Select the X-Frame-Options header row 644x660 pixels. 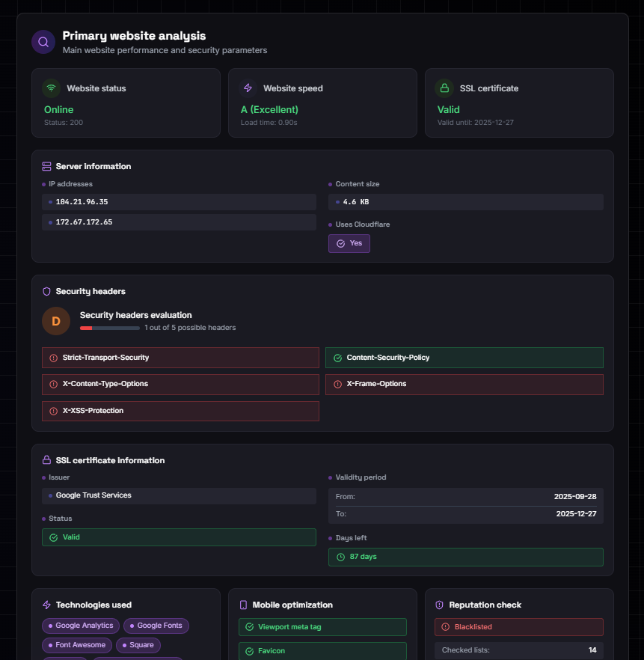(x=464, y=384)
